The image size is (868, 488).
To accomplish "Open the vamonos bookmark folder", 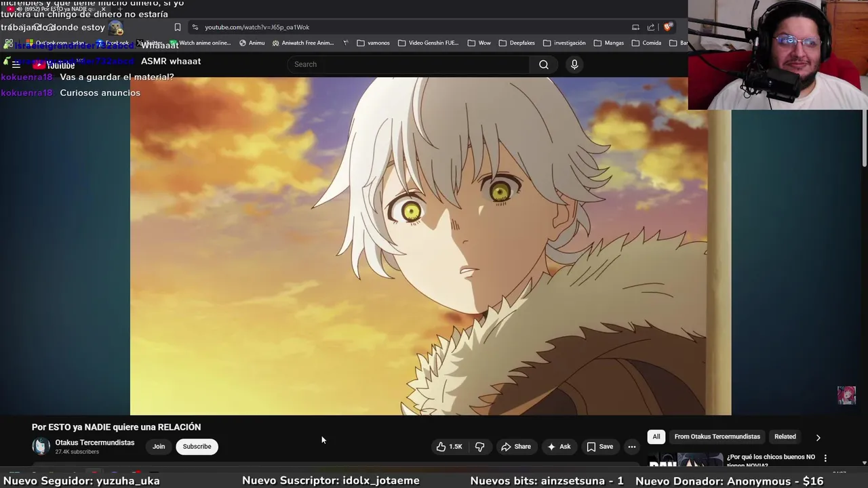I will pyautogui.click(x=373, y=43).
